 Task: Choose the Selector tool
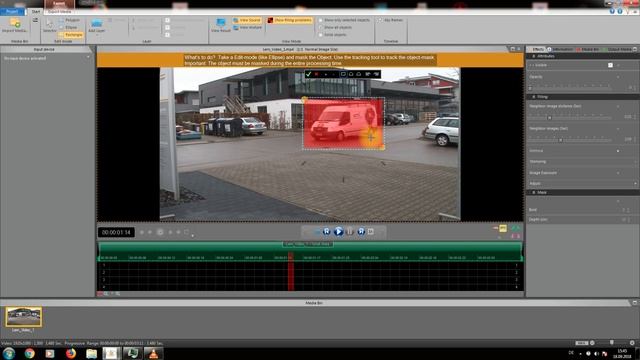click(49, 25)
